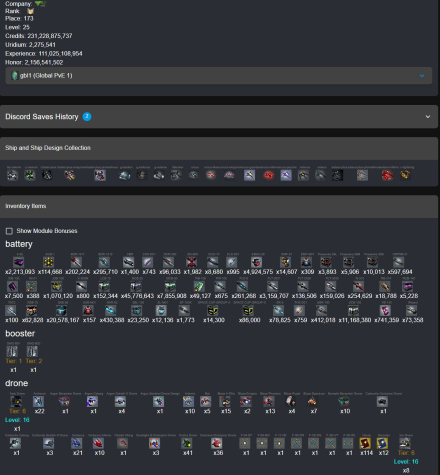440x475 pixels.
Task: Toggle the Show Module Bonuses checkbox
Action: click(9, 231)
